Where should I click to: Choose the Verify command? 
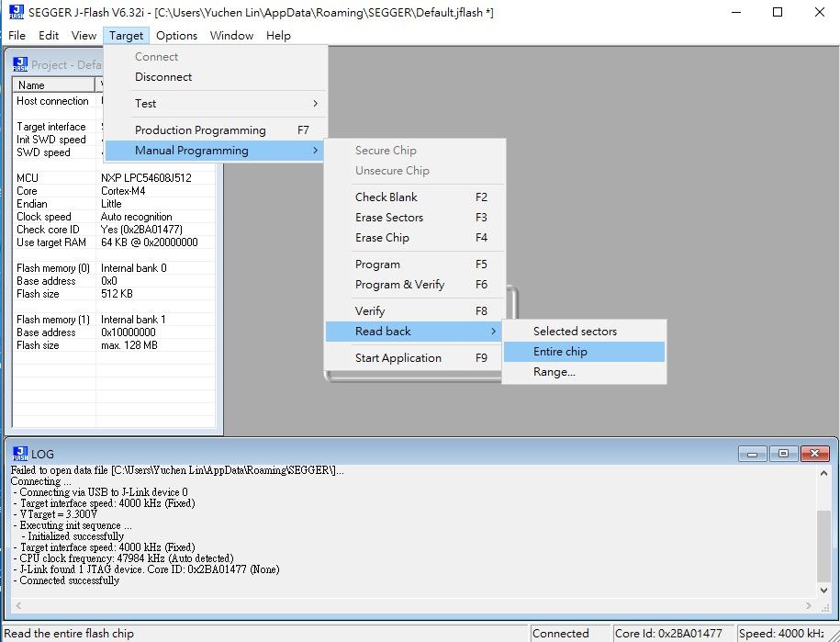pyautogui.click(x=415, y=311)
